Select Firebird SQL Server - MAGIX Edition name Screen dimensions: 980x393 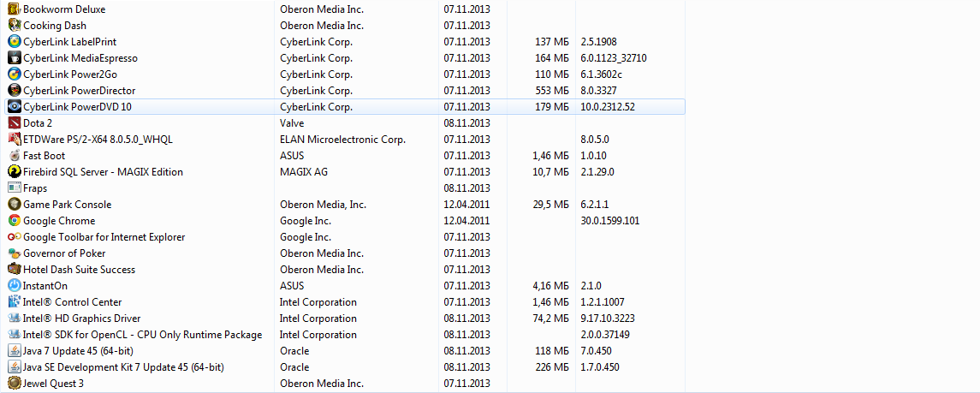[103, 172]
